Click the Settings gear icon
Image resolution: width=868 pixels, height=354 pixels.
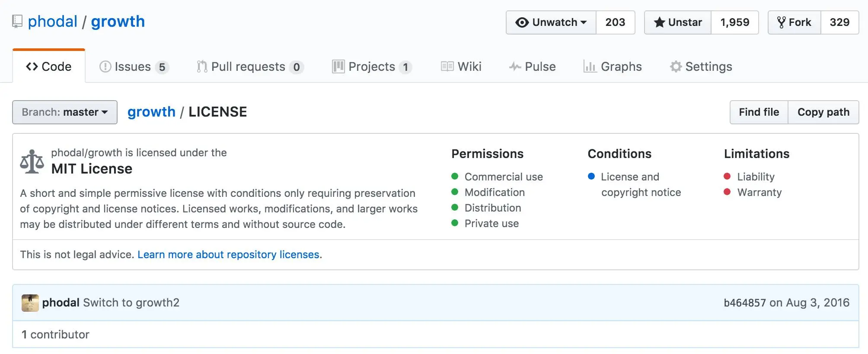[x=676, y=66]
